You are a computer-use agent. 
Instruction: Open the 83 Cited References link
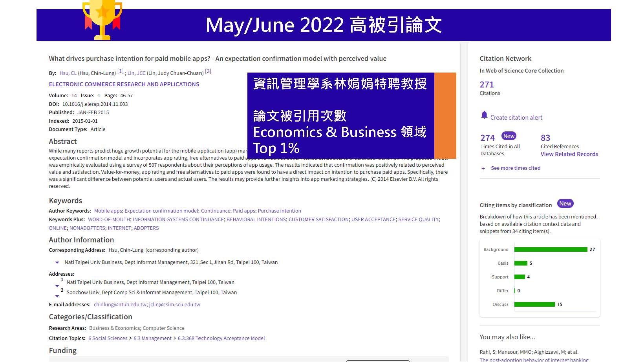(x=545, y=138)
